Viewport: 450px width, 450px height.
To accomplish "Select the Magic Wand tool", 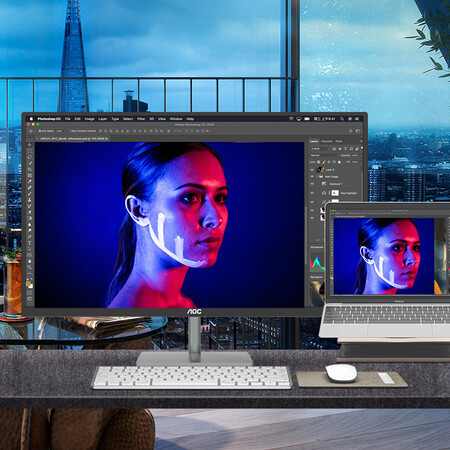I will tap(30, 163).
